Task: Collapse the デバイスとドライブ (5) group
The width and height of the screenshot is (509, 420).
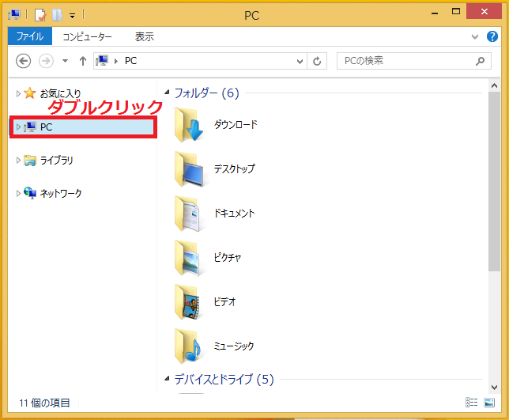Action: [x=167, y=378]
